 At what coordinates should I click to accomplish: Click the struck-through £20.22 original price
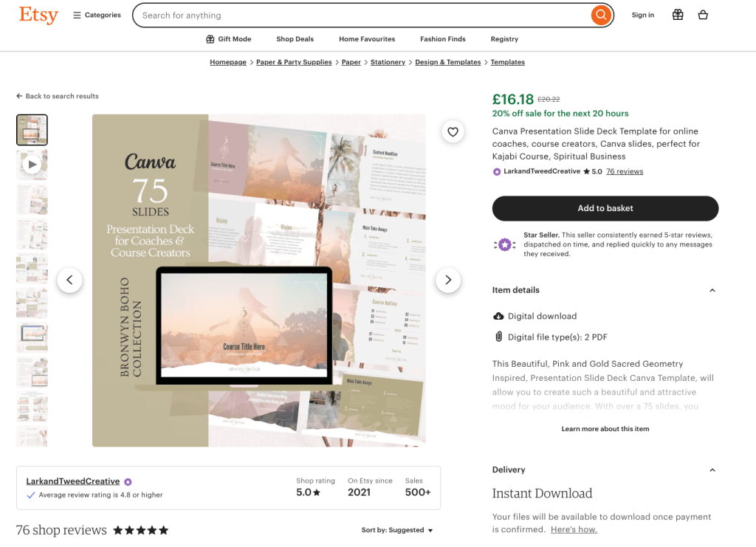(549, 99)
